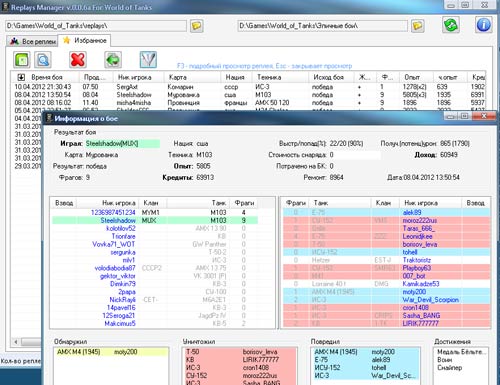The width and height of the screenshot is (500, 385).
Task: Click the replays folder path field
Action: [96, 26]
